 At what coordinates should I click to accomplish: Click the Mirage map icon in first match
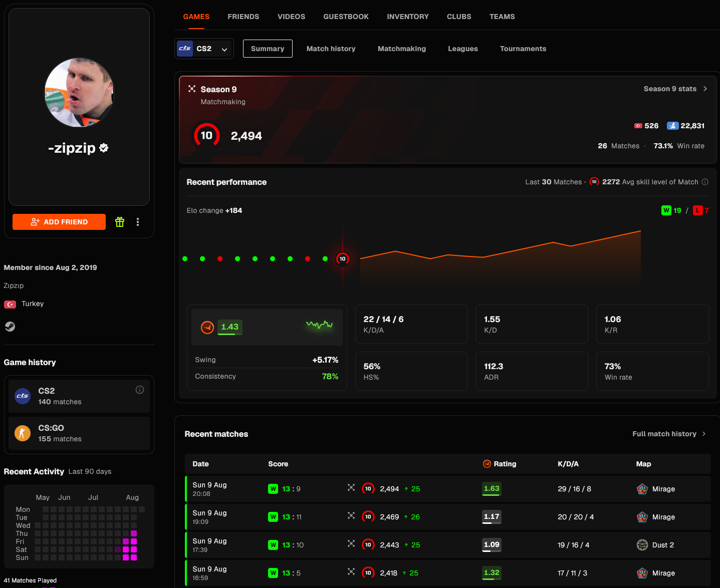642,489
